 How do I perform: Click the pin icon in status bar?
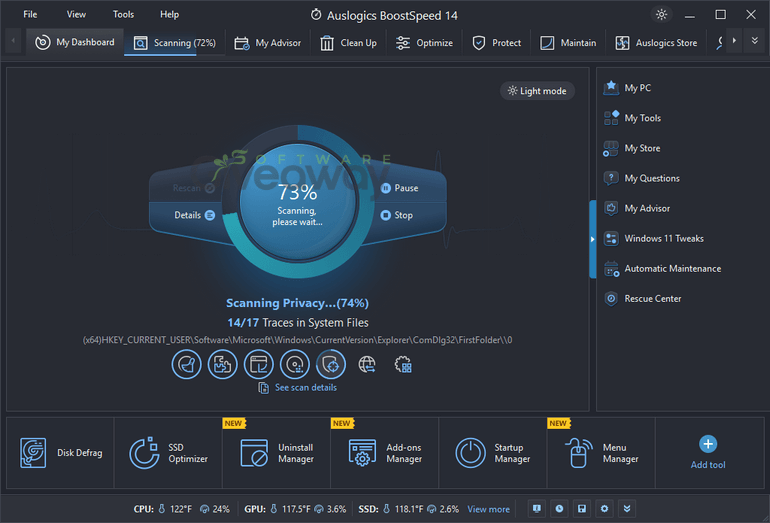[537, 509]
